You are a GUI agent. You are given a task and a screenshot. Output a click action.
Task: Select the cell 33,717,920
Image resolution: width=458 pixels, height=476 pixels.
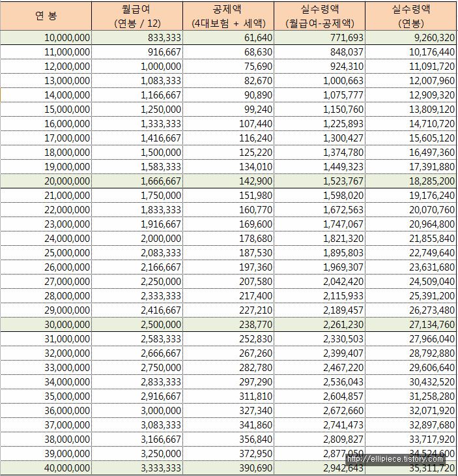click(411, 439)
